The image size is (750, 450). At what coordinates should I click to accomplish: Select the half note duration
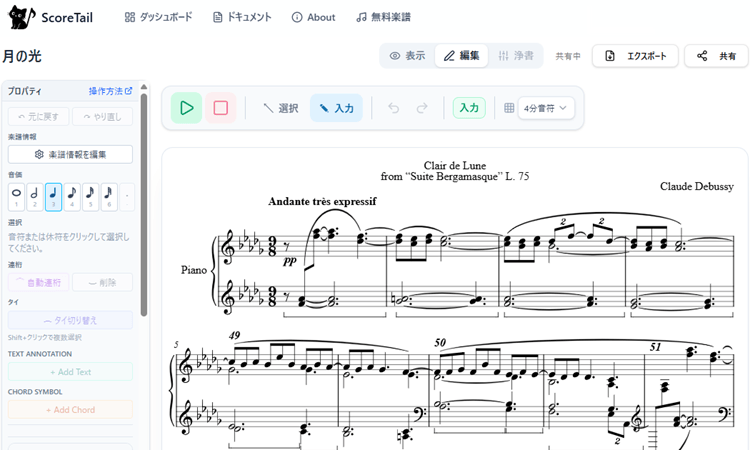click(x=35, y=196)
